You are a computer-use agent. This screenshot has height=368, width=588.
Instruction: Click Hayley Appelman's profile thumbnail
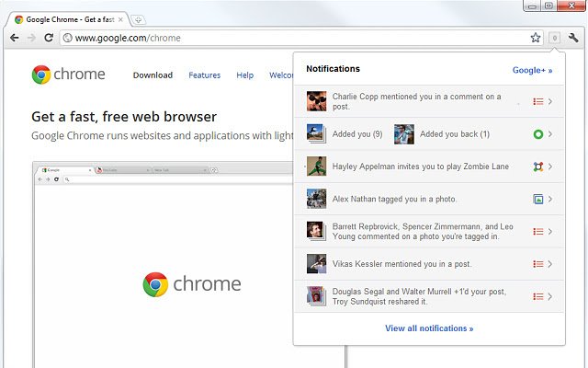[317, 167]
